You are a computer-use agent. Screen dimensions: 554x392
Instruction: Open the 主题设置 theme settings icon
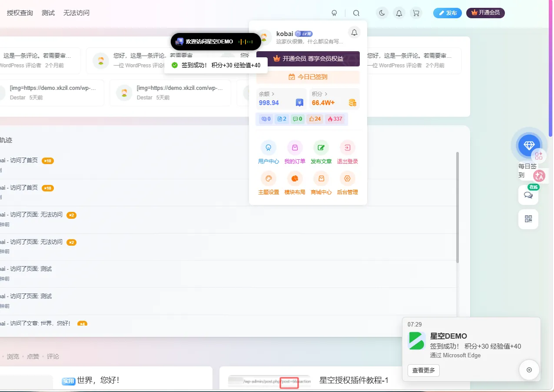coord(268,178)
